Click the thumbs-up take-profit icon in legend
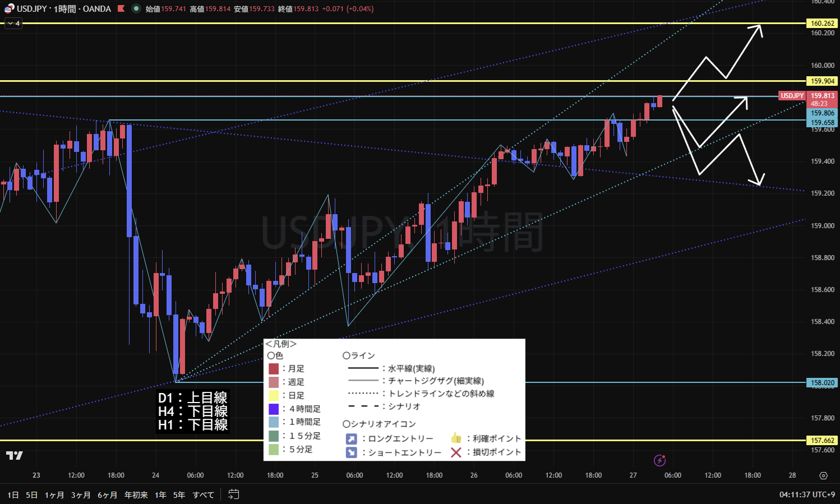This screenshot has height=504, width=840. tap(456, 438)
